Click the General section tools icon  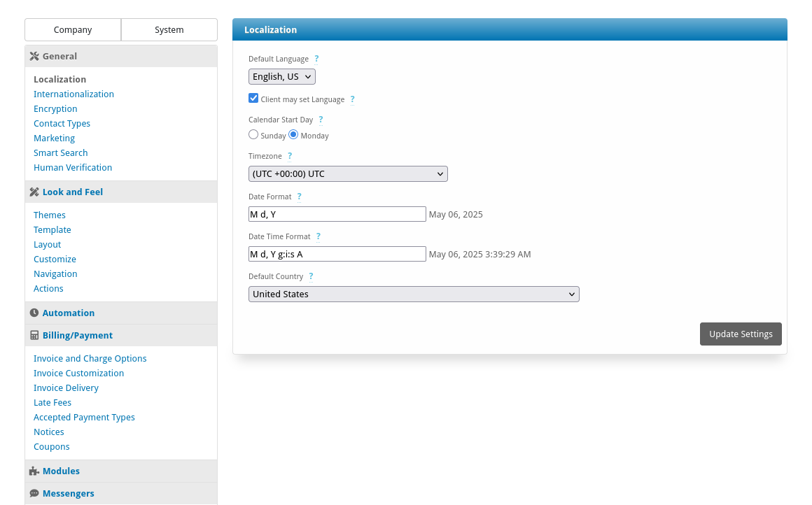[x=34, y=57]
